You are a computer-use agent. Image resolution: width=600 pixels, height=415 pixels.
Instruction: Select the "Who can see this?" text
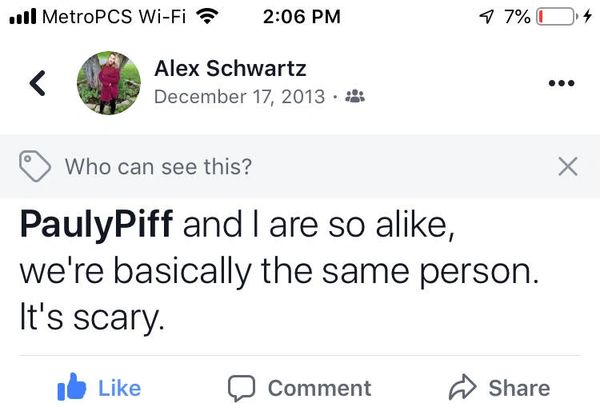(x=158, y=167)
